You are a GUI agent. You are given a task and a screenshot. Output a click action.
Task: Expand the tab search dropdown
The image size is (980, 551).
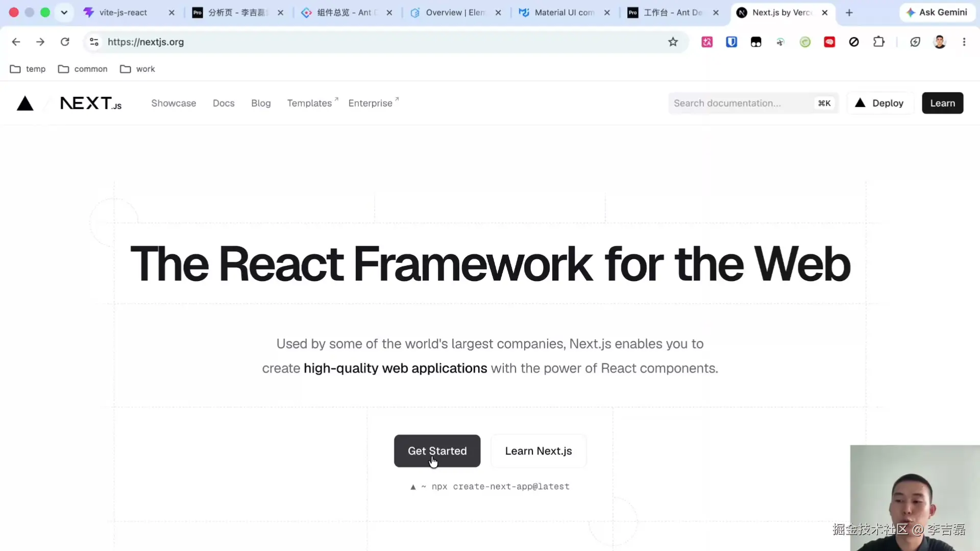point(64,13)
